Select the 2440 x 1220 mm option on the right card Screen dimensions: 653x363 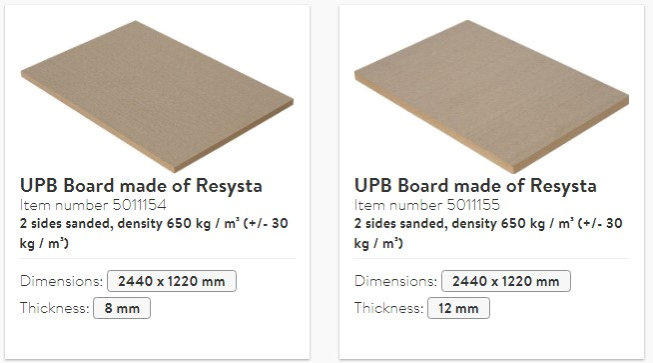506,281
